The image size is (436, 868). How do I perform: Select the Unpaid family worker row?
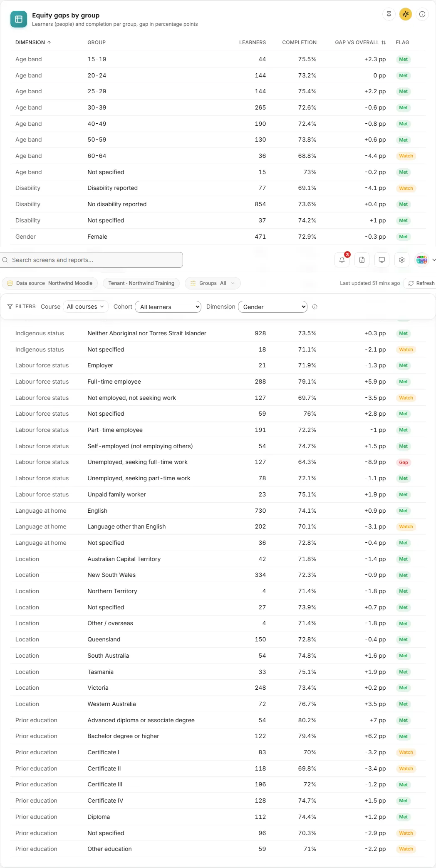[218, 494]
